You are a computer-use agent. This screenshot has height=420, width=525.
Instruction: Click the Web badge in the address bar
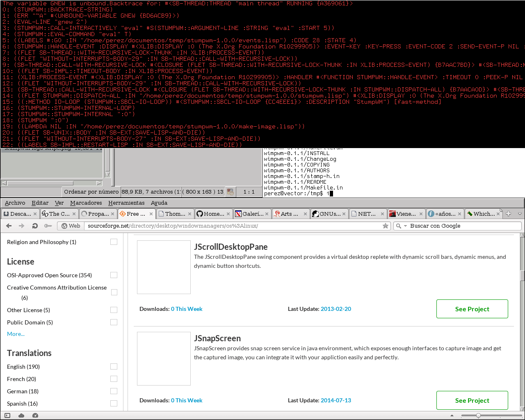coord(71,226)
